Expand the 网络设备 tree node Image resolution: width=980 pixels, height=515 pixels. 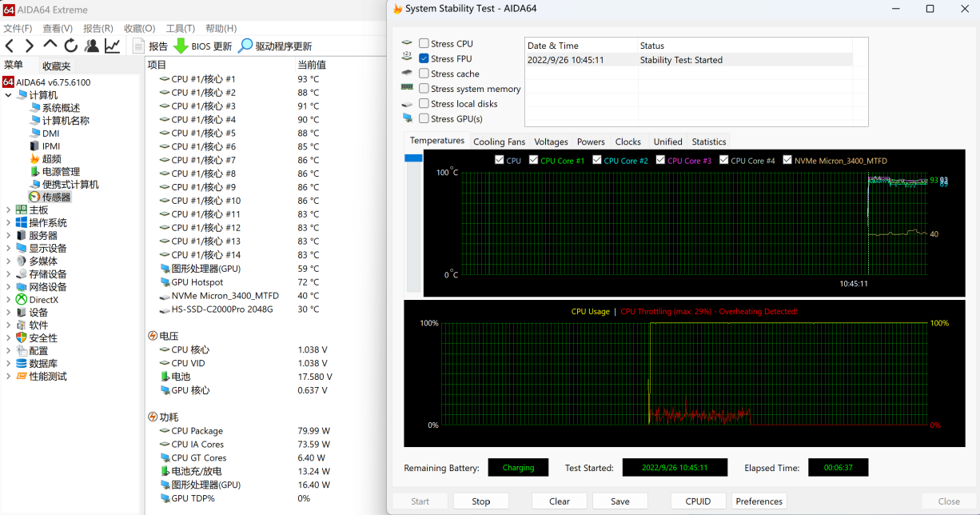(8, 287)
